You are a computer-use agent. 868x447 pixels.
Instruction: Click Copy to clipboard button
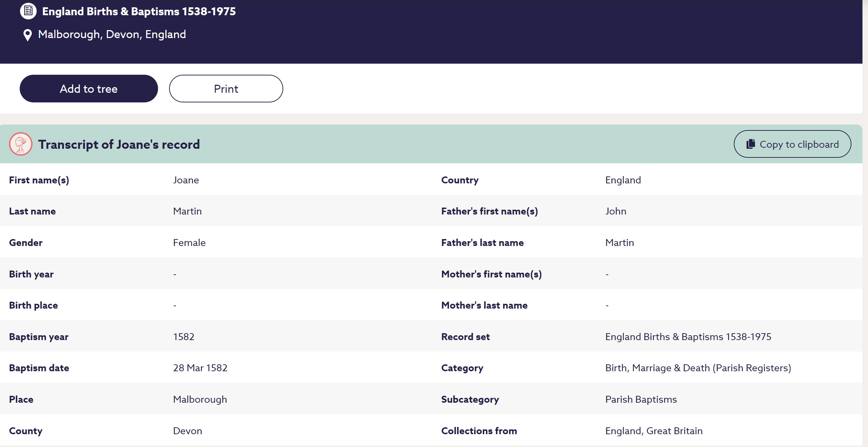(792, 144)
